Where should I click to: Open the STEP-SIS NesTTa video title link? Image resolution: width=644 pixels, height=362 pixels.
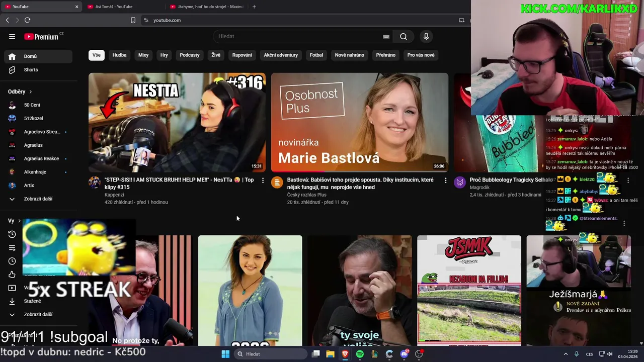(180, 184)
